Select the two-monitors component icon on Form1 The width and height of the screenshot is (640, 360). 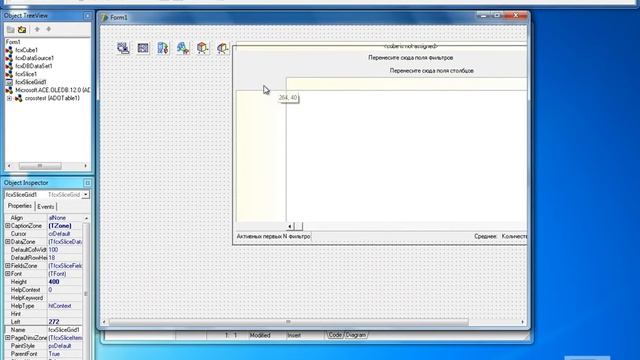[123, 48]
